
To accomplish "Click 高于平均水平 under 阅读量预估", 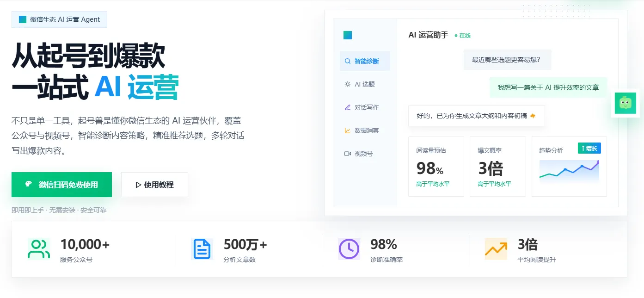I will point(433,184).
